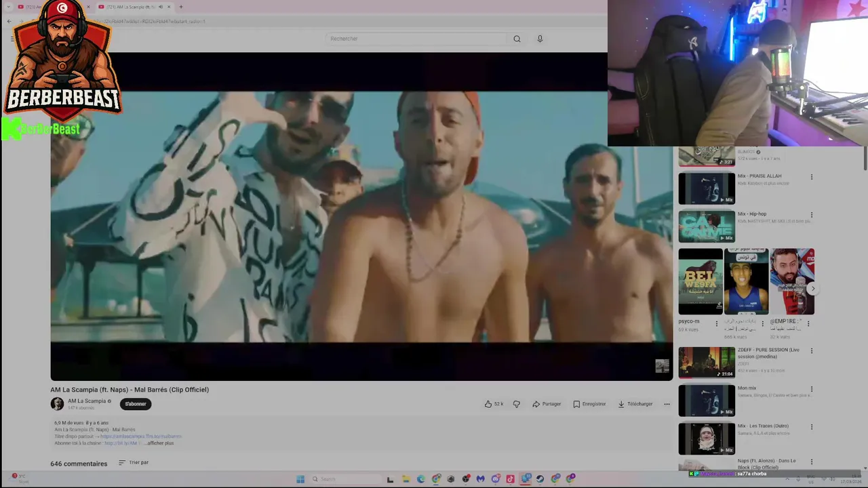This screenshot has width=868, height=488.
Task: Open a new browser tab with plus
Action: [181, 7]
